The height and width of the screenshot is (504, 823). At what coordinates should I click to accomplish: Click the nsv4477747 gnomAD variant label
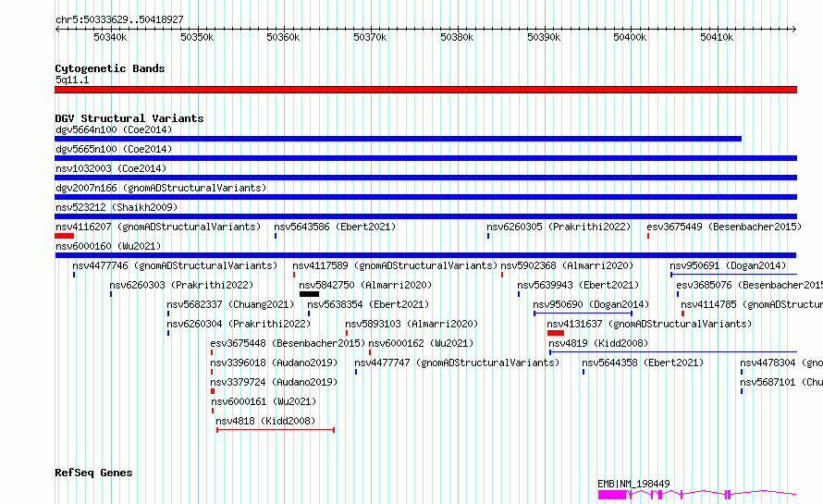point(457,363)
